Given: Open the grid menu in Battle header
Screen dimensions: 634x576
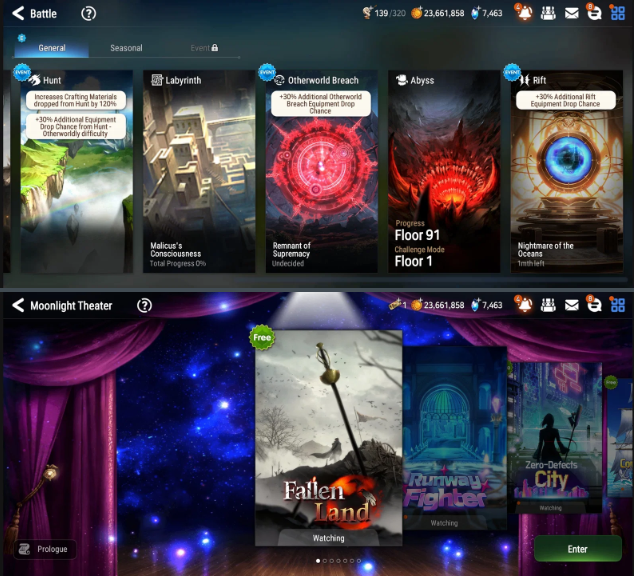Looking at the screenshot, I should [x=617, y=13].
